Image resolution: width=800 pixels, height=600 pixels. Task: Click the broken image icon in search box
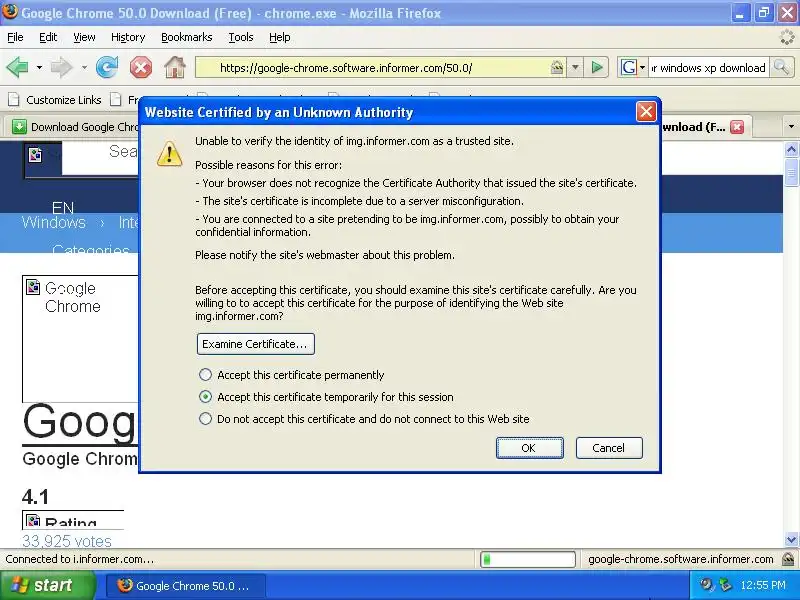pos(35,155)
